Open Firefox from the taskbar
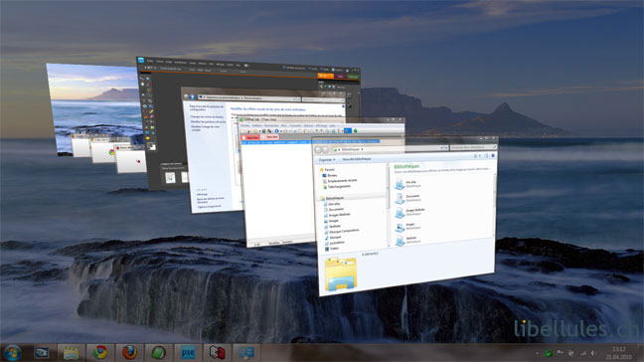 (129, 352)
